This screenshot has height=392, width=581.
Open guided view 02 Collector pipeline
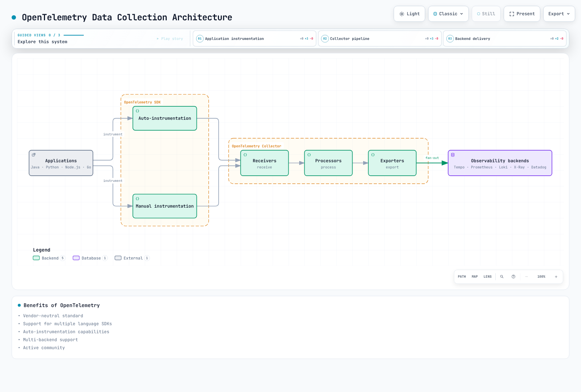point(380,38)
